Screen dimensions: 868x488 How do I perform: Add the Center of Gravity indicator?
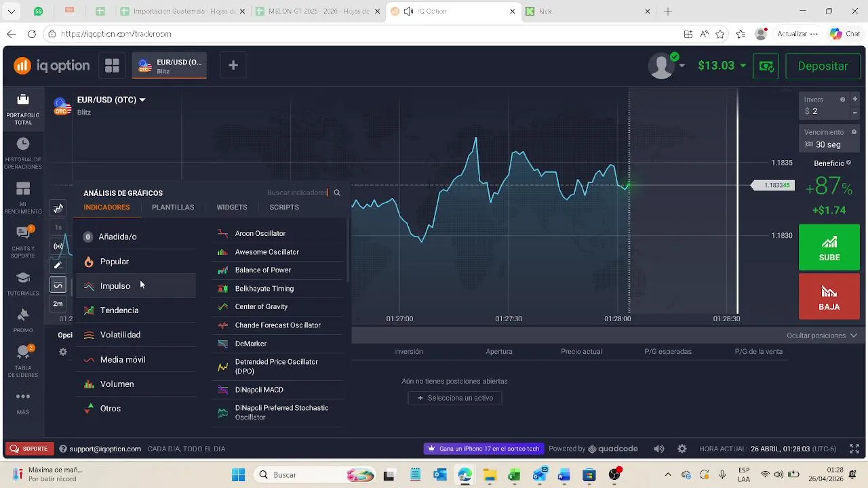click(x=278, y=307)
